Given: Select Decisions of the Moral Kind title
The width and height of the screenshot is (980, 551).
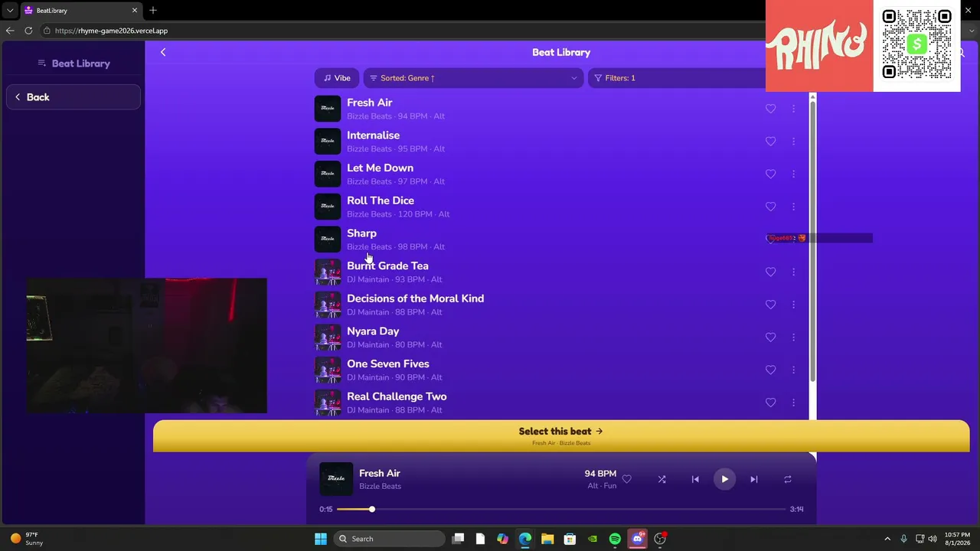Looking at the screenshot, I should tap(415, 298).
